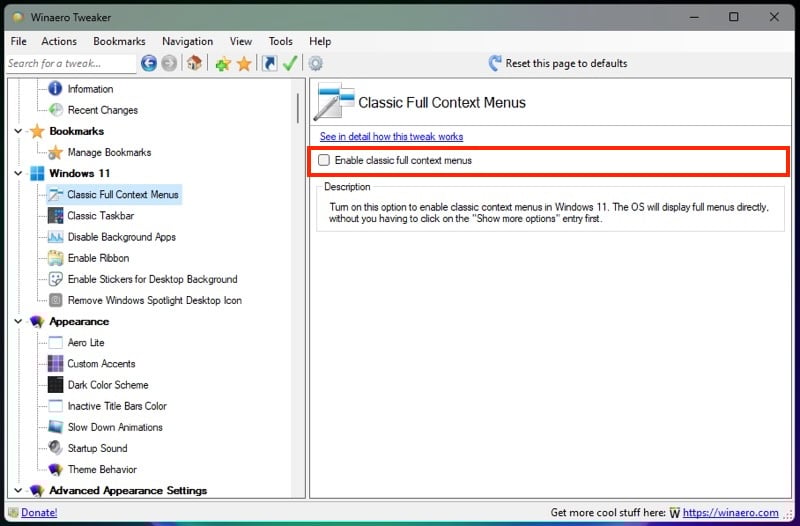Image resolution: width=800 pixels, height=526 pixels.
Task: Click the Startup Sound speaker icon
Action: [x=55, y=448]
